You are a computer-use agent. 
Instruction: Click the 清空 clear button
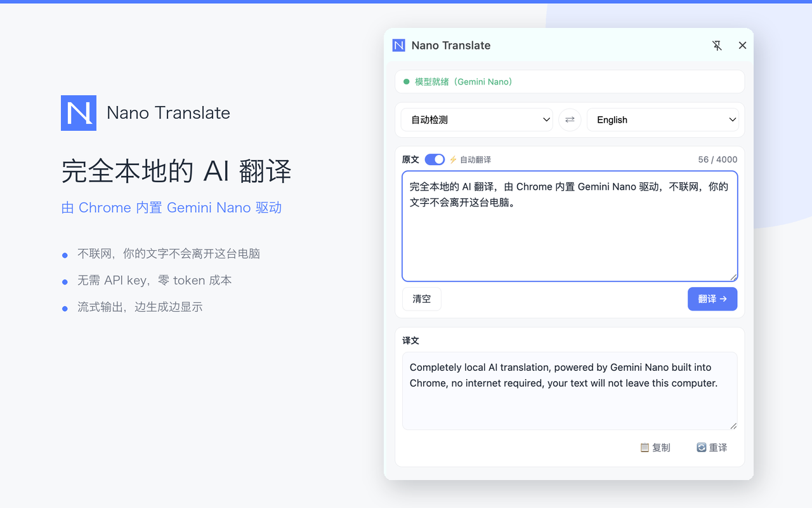(422, 299)
